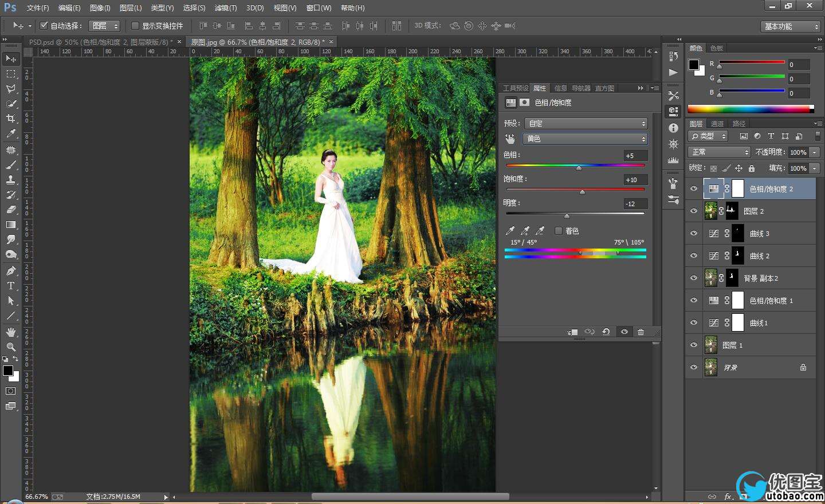Image resolution: width=825 pixels, height=504 pixels.
Task: Switch to the 直方图 histogram tab
Action: 604,88
